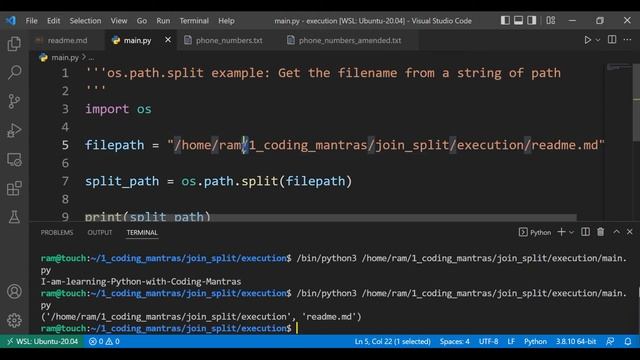Screen dimensions: 640x360
Task: Open the File menu
Action: coord(31,21)
